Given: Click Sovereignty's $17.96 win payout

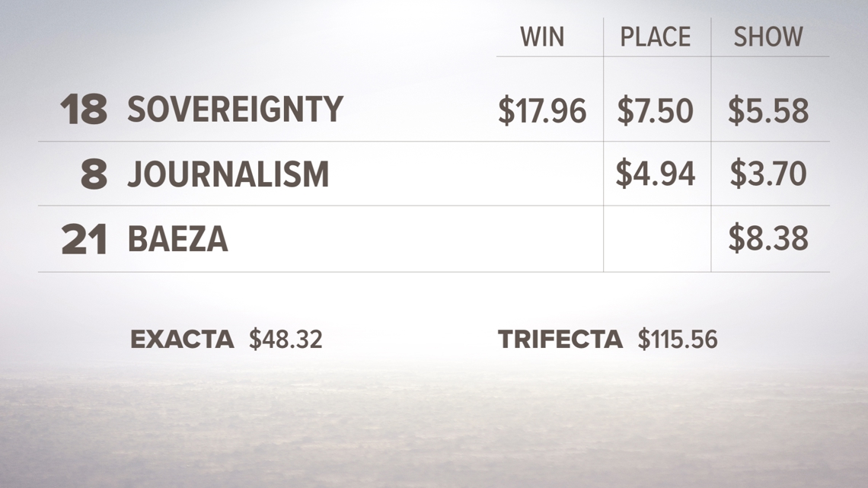Looking at the screenshot, I should (x=542, y=110).
